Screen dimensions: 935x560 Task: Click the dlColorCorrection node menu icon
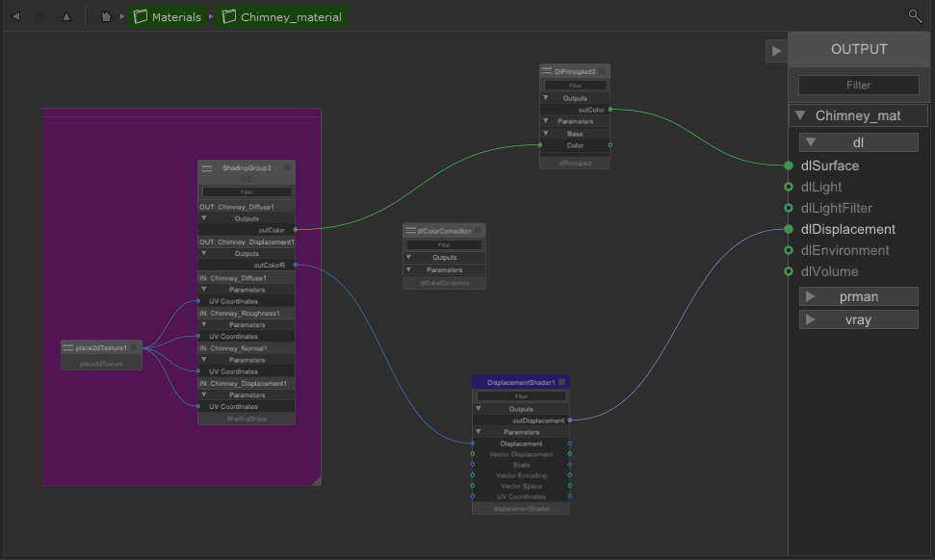410,231
